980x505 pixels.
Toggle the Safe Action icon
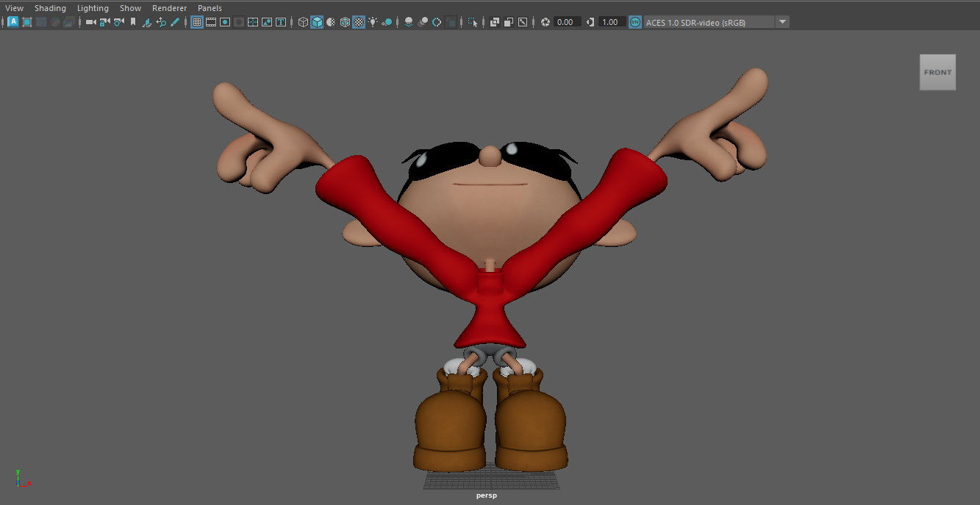267,22
